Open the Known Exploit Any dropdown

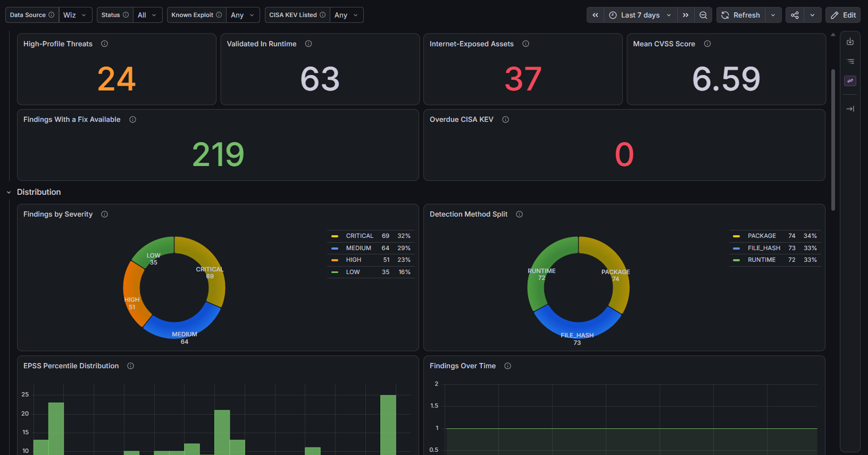243,15
